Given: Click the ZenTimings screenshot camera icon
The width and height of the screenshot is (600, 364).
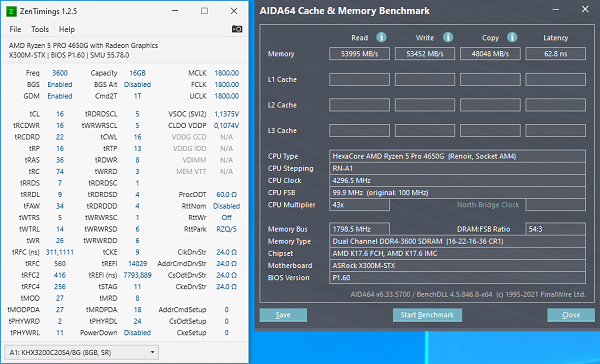Looking at the screenshot, I should (237, 29).
